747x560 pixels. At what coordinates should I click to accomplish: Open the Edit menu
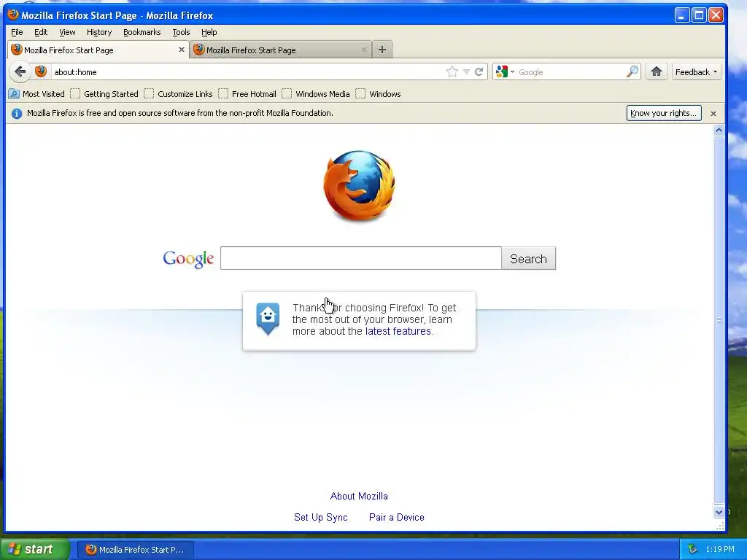point(41,32)
